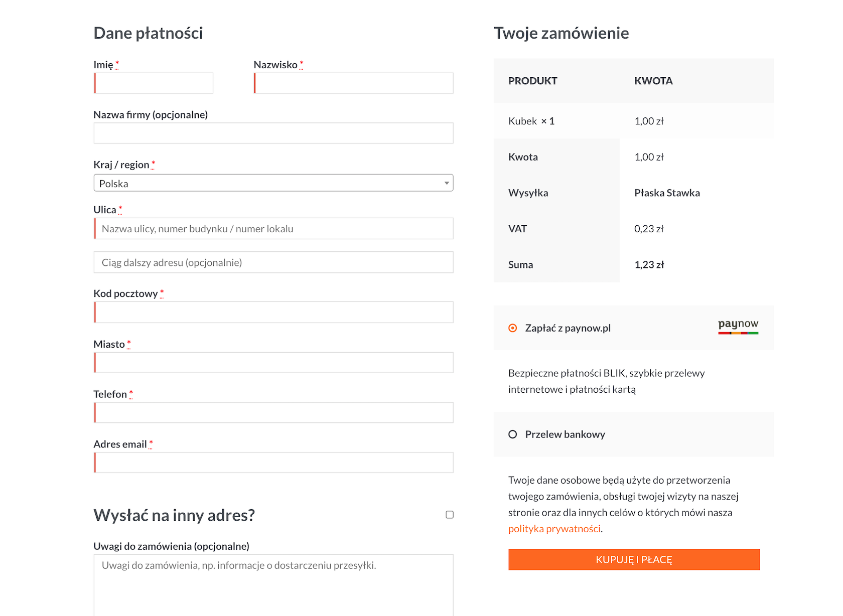
Task: Choose Przelew bankowy payment method
Action: click(513, 434)
